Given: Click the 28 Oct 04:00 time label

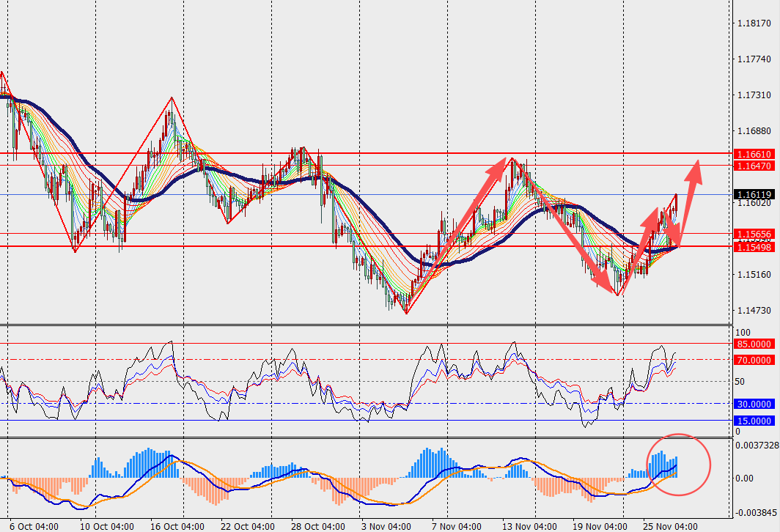Looking at the screenshot, I should [x=318, y=527].
